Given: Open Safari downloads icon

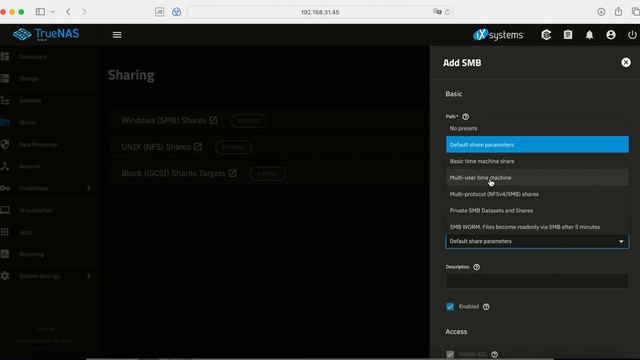Looking at the screenshot, I should coord(601,12).
